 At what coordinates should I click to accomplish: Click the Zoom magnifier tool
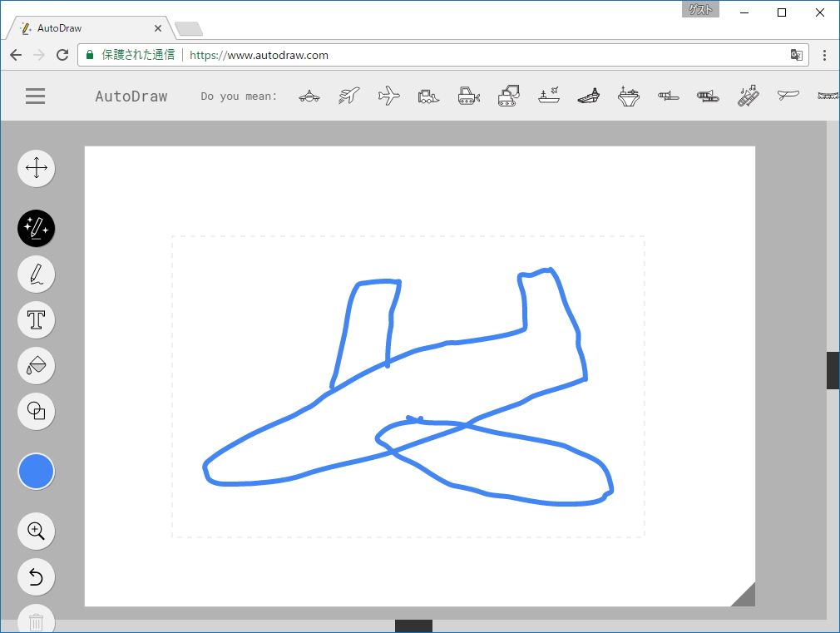coord(37,532)
